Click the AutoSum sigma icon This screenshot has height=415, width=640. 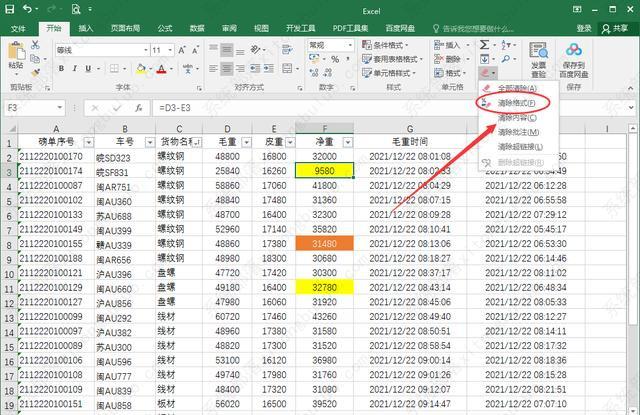coord(485,45)
